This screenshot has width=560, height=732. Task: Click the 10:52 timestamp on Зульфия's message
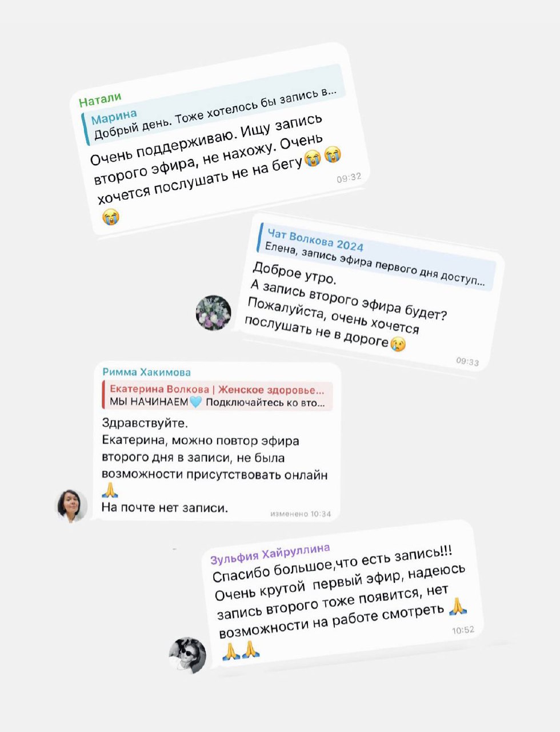[x=463, y=630]
